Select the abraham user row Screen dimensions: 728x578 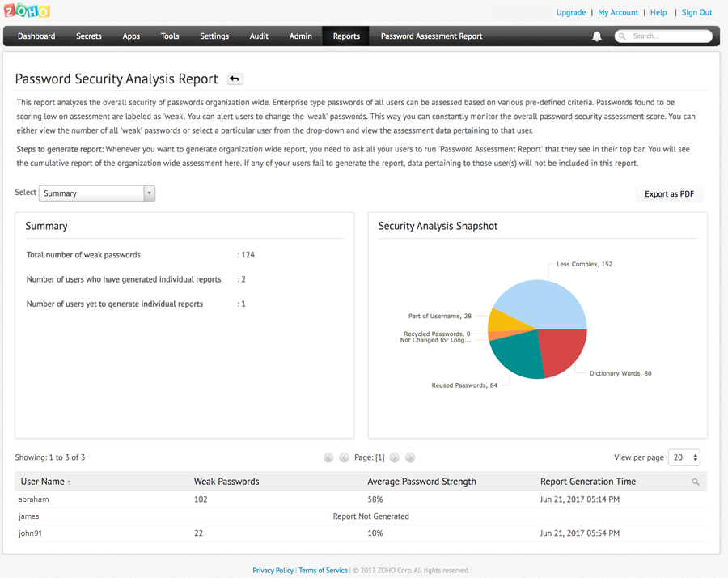click(x=34, y=499)
